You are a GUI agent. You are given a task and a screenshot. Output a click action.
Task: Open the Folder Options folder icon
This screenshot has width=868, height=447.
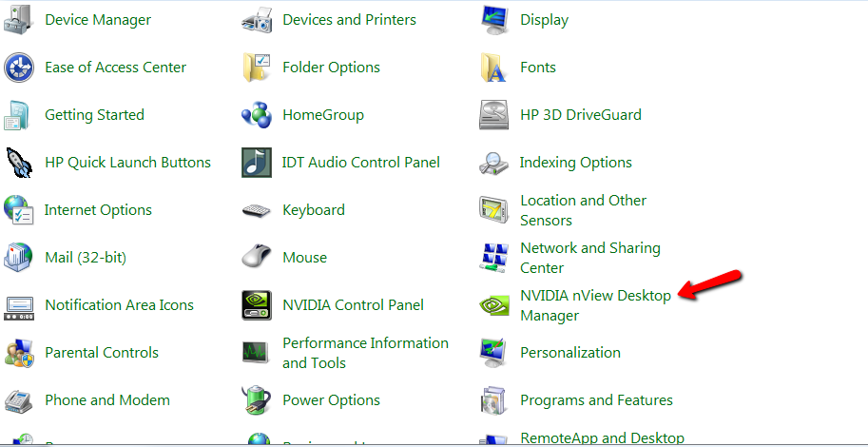(257, 68)
